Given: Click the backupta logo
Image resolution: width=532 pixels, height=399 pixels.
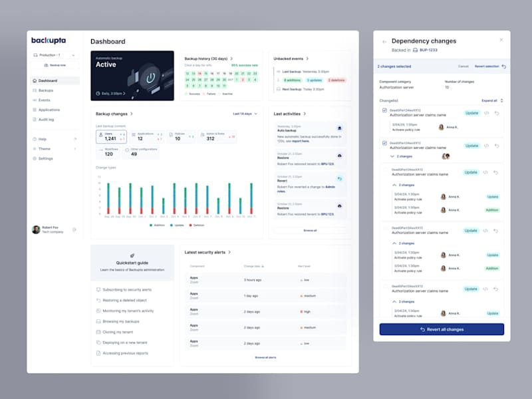Looking at the screenshot, I should coord(49,41).
